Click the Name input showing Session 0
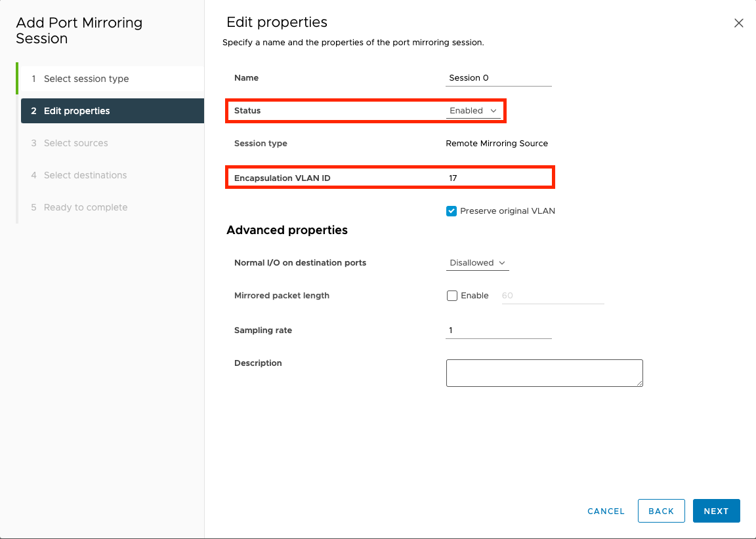The width and height of the screenshot is (756, 539). tap(498, 77)
